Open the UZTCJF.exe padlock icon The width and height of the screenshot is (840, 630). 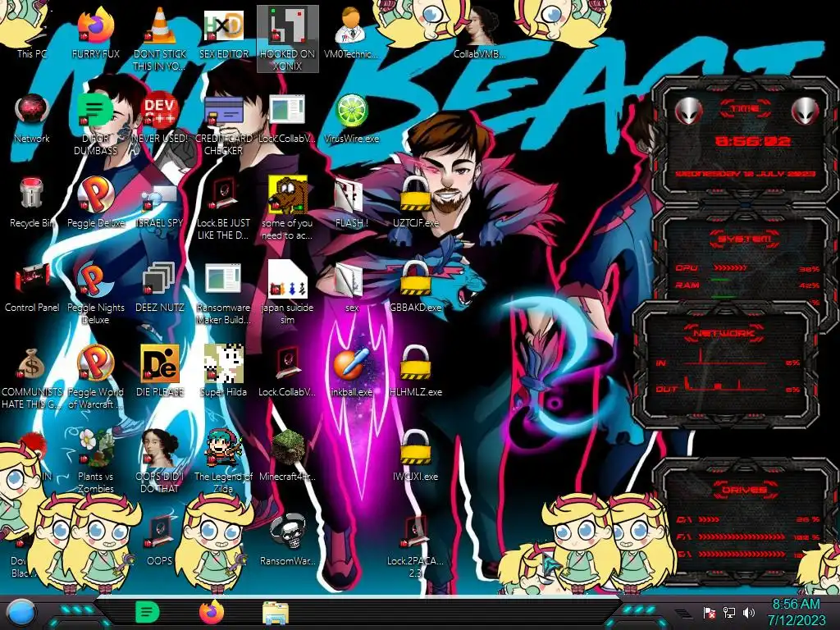[x=415, y=203]
